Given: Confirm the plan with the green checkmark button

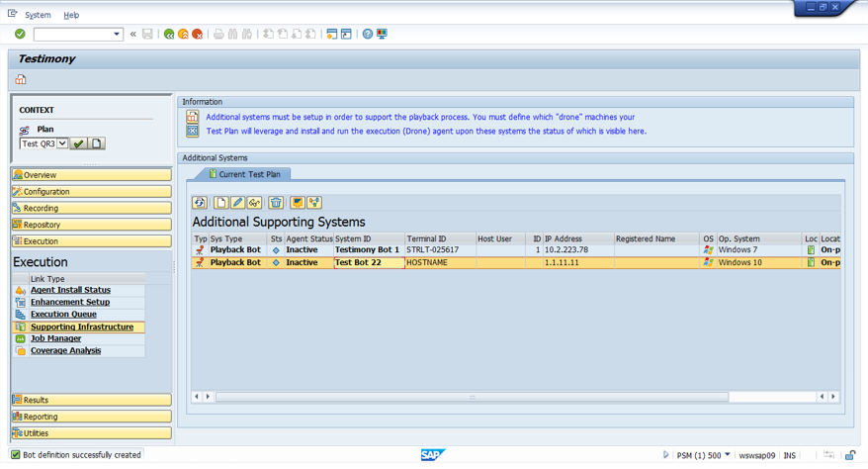Looking at the screenshot, I should 79,143.
